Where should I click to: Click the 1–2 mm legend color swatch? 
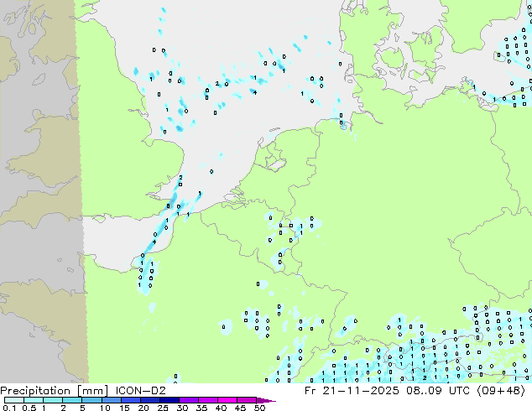pos(53,400)
